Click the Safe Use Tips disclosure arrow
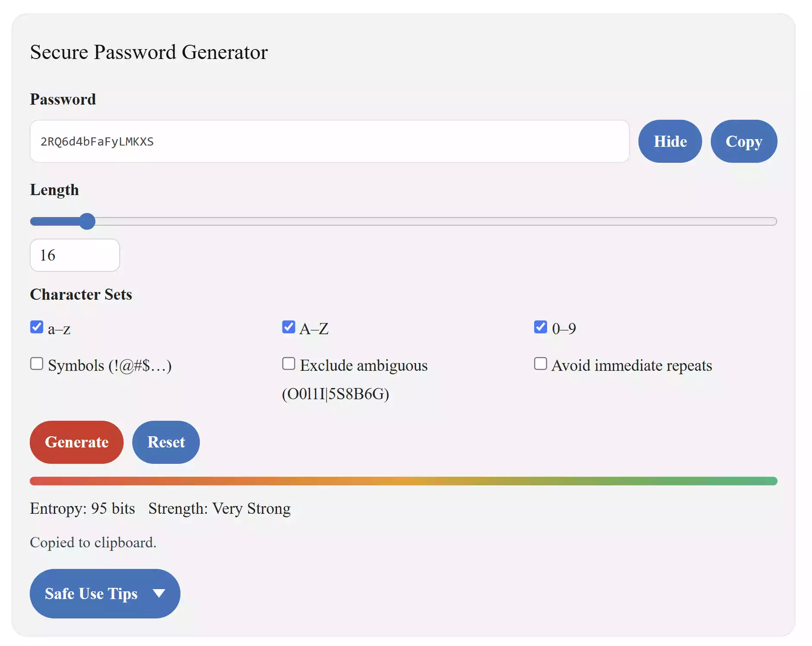812x646 pixels. click(x=159, y=593)
